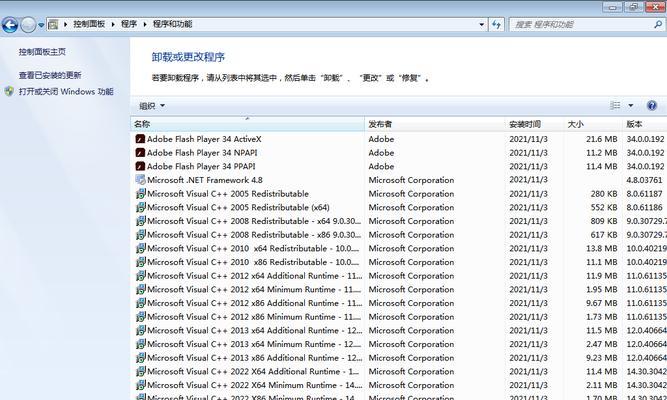Open the 组织 dropdown menu

[151, 106]
